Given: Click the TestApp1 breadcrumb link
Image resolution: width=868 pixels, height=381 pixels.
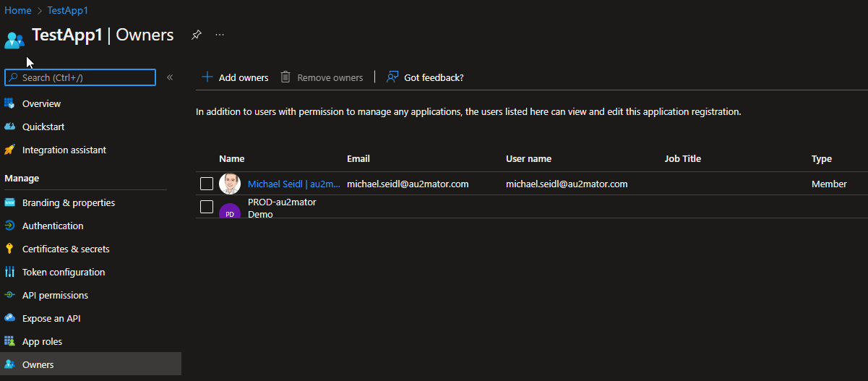Looking at the screenshot, I should (68, 11).
